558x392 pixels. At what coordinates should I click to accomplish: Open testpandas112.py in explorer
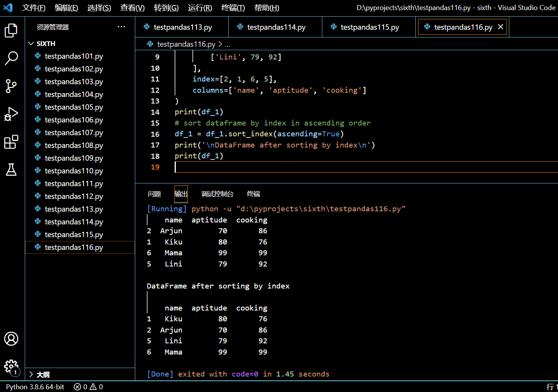(x=80, y=196)
